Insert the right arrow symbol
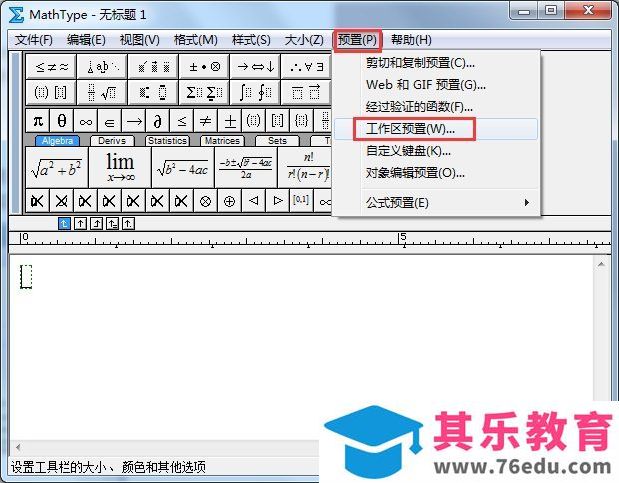This screenshot has width=619, height=483. click(x=134, y=121)
